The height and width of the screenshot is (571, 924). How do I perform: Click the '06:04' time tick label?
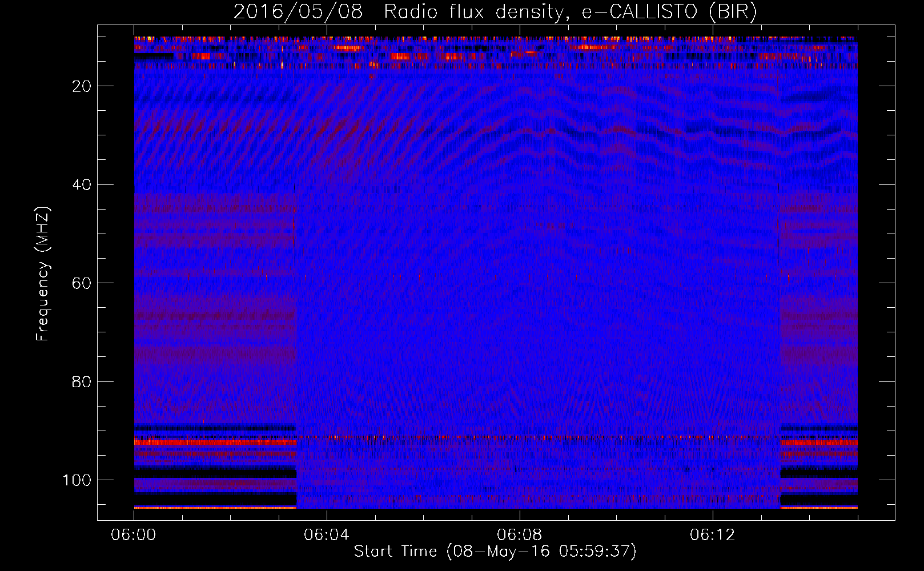tap(327, 535)
